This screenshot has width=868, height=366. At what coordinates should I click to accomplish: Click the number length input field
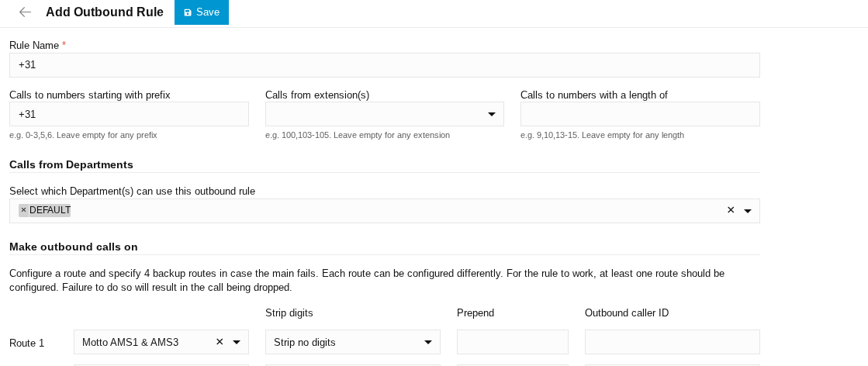(x=640, y=114)
